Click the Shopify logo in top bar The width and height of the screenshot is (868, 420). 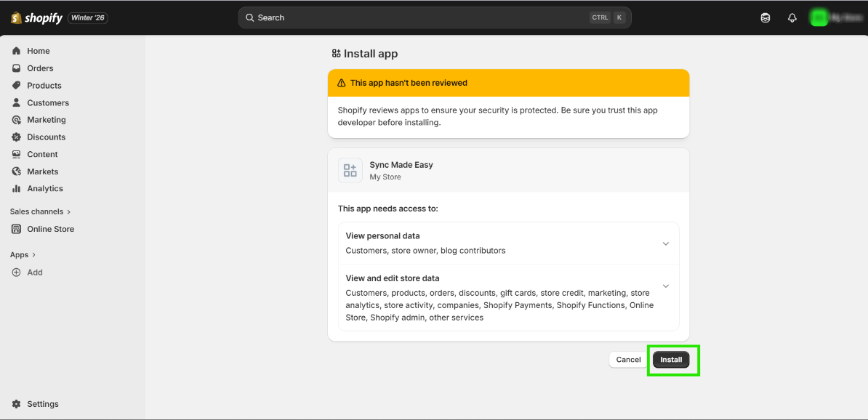[x=37, y=18]
